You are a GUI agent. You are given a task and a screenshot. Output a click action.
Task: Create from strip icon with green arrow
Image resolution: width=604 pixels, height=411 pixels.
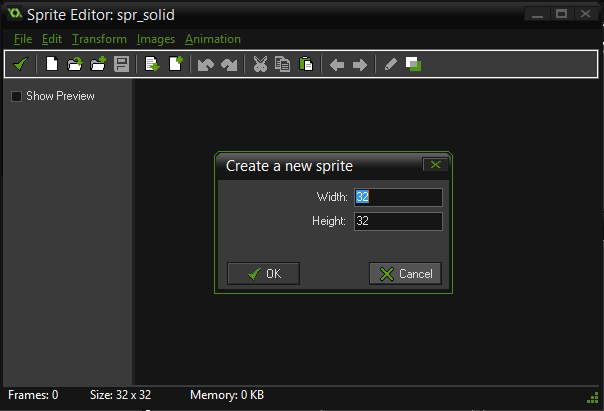coord(152,64)
